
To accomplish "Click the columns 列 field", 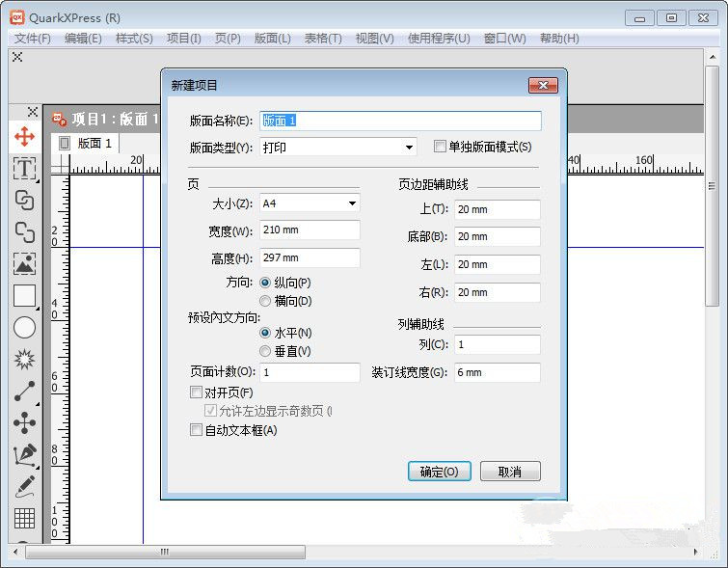I will [x=498, y=344].
